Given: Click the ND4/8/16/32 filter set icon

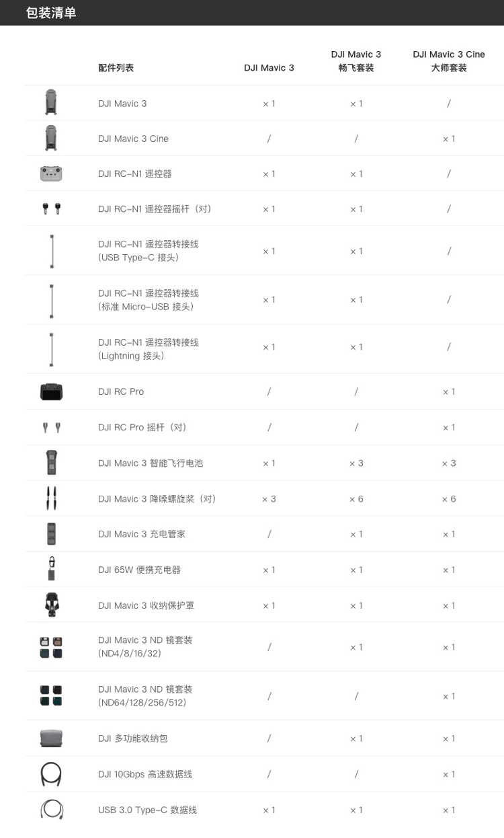Looking at the screenshot, I should click(x=51, y=647).
